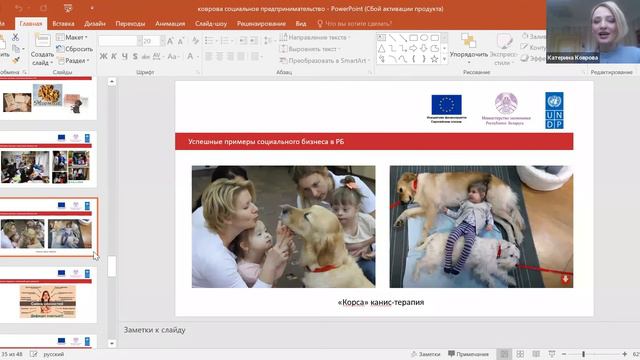Click the Cut scissors icon
The image size is (640, 360).
click(16, 38)
